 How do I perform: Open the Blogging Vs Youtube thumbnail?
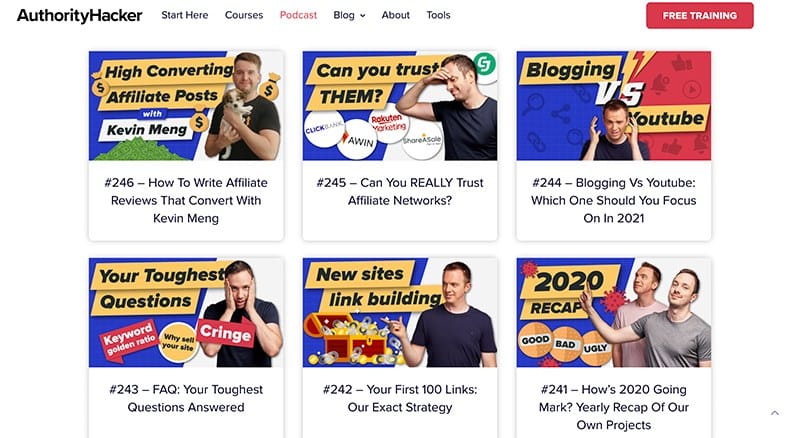tap(614, 106)
